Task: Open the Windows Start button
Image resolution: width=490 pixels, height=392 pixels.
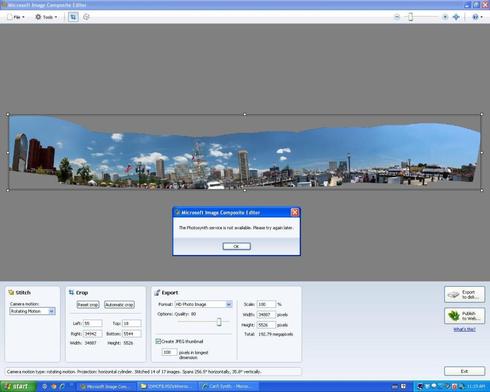Action: 18,386
